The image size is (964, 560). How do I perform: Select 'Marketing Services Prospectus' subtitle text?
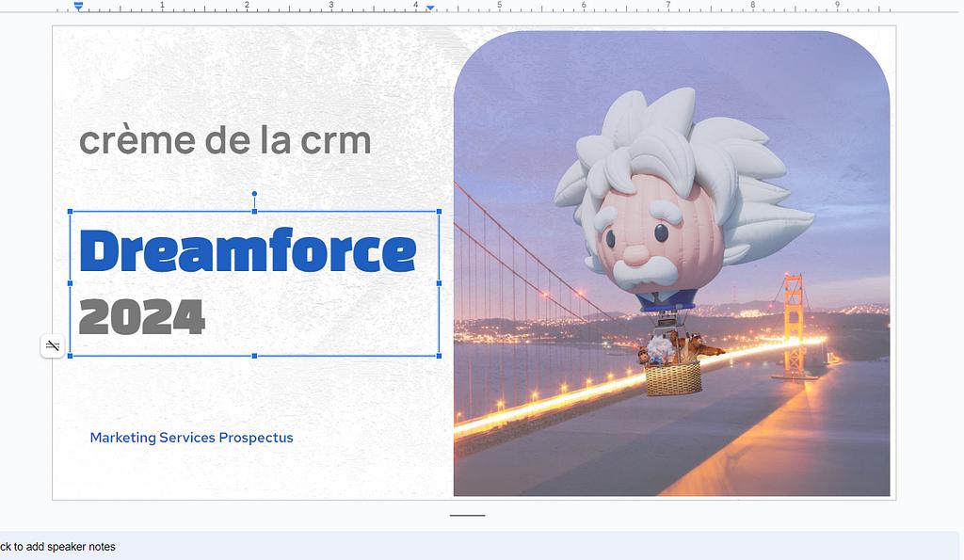[x=191, y=438]
